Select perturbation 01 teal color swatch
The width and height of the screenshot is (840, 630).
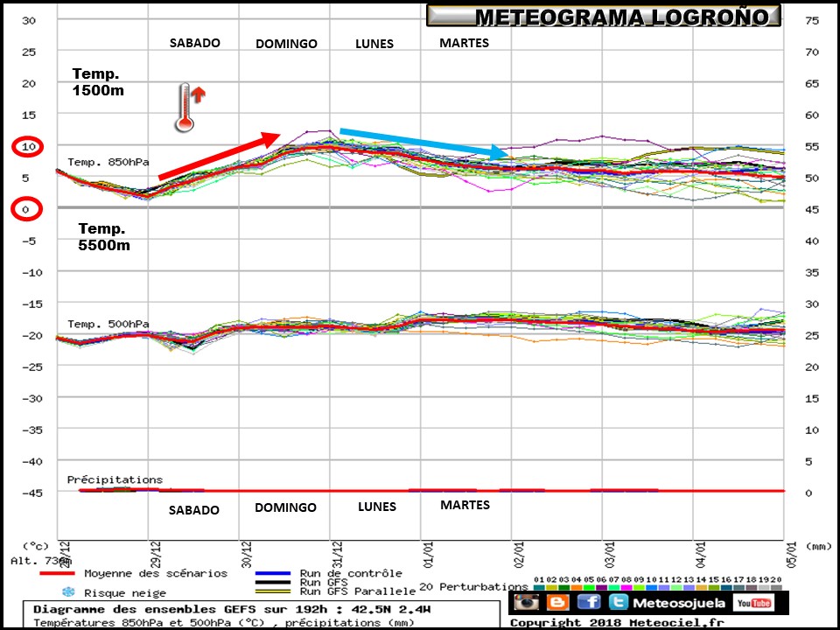(x=540, y=588)
